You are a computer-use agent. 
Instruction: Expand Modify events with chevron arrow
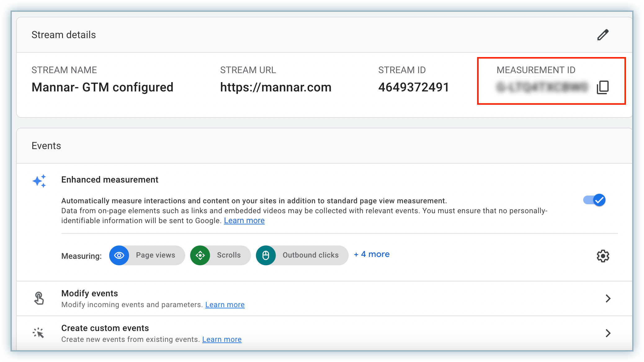608,298
